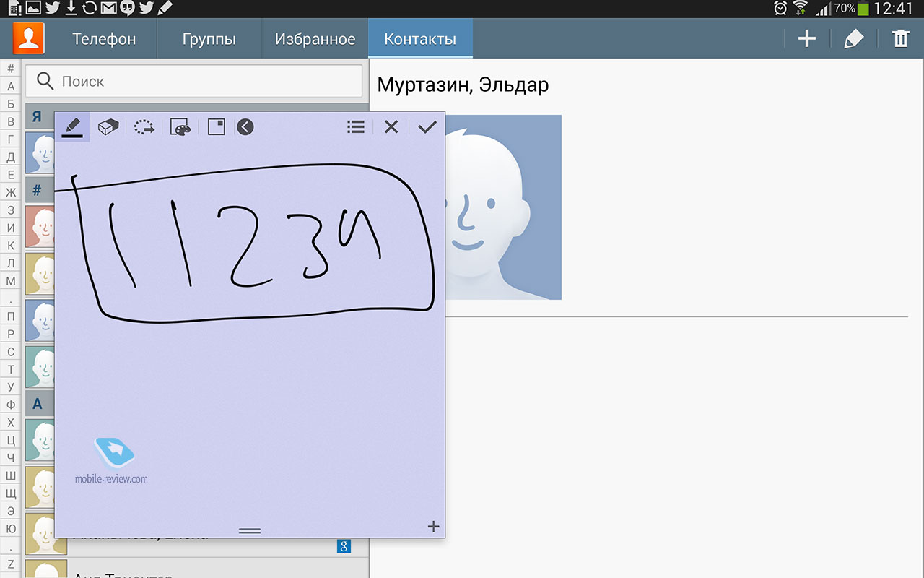Add a new contact with the plus icon
The height and width of the screenshot is (578, 924).
point(807,38)
